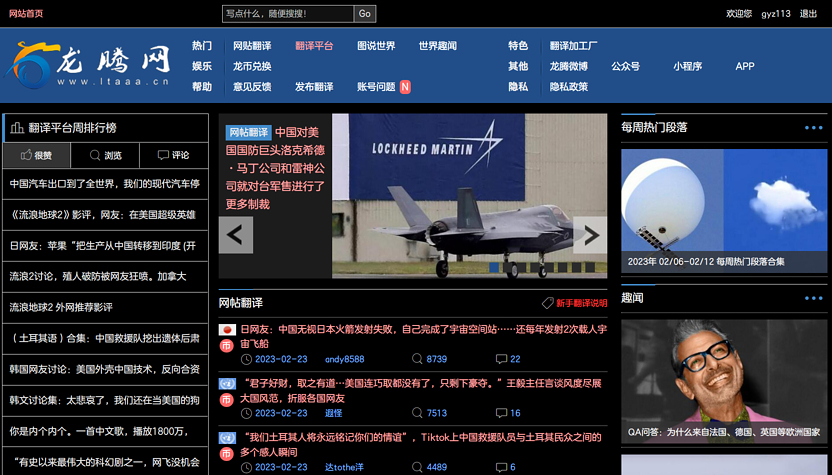The image size is (832, 475).
Task: Open 隐私政策 link
Action: tap(569, 87)
